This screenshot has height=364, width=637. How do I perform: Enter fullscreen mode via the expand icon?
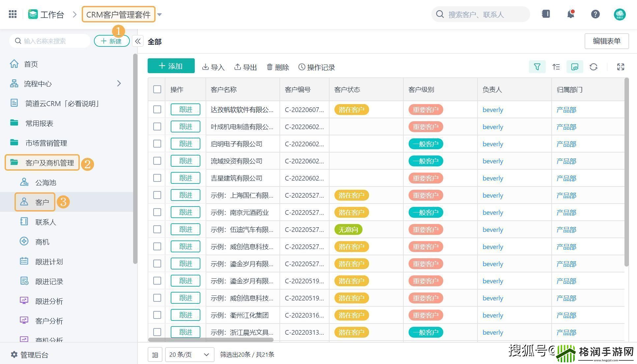[621, 67]
